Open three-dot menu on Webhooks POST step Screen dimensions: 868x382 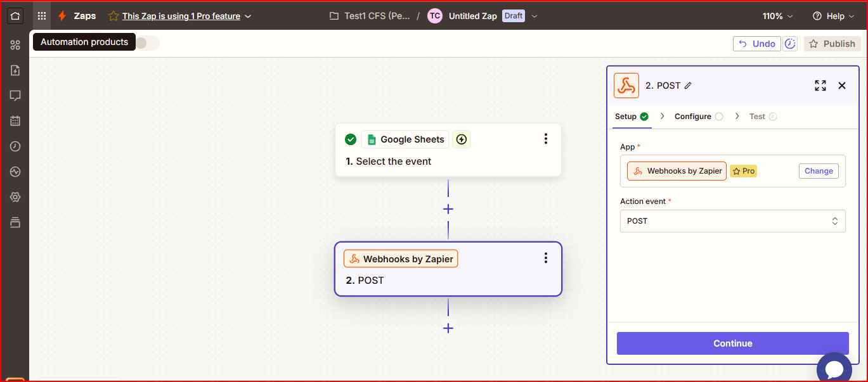[546, 258]
